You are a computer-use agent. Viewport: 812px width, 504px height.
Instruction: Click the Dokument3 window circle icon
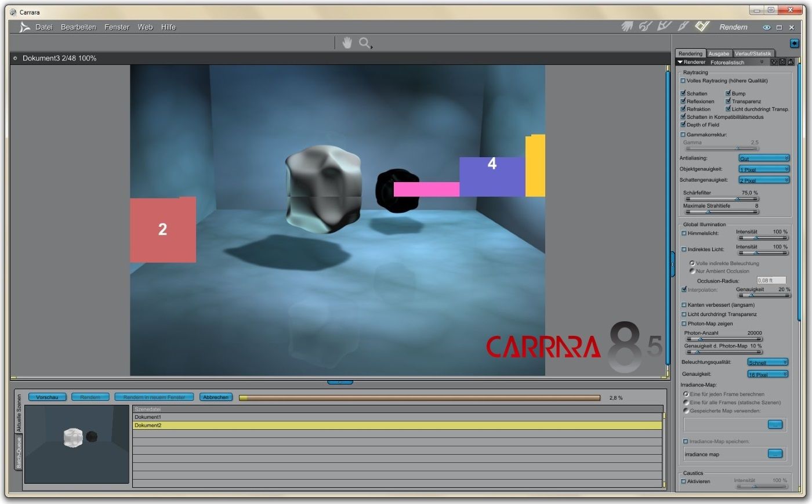15,58
